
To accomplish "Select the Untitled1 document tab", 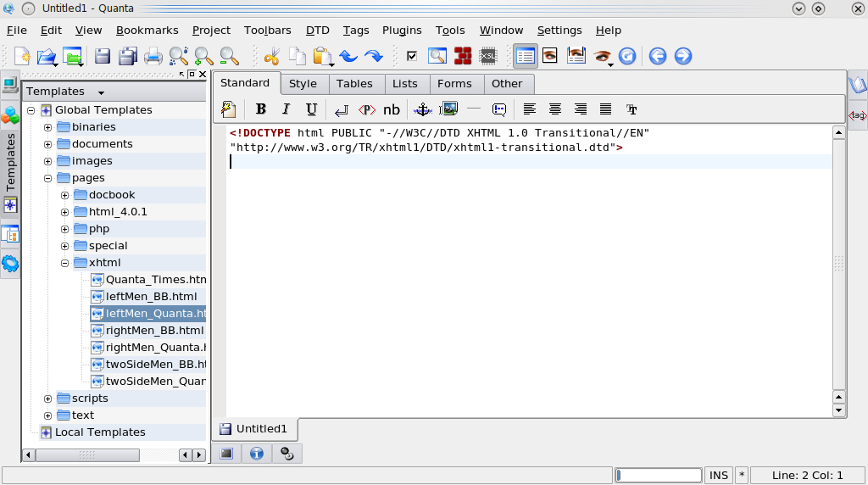I will (254, 428).
